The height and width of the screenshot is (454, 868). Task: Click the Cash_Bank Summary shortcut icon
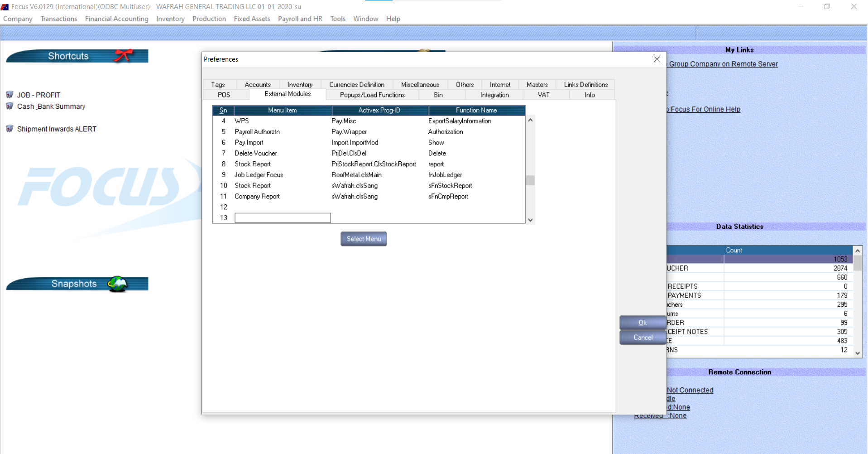(x=10, y=106)
